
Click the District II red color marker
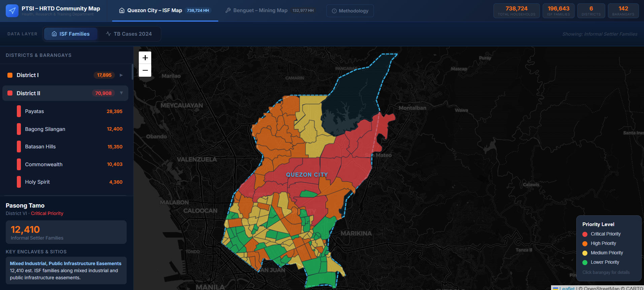point(10,93)
